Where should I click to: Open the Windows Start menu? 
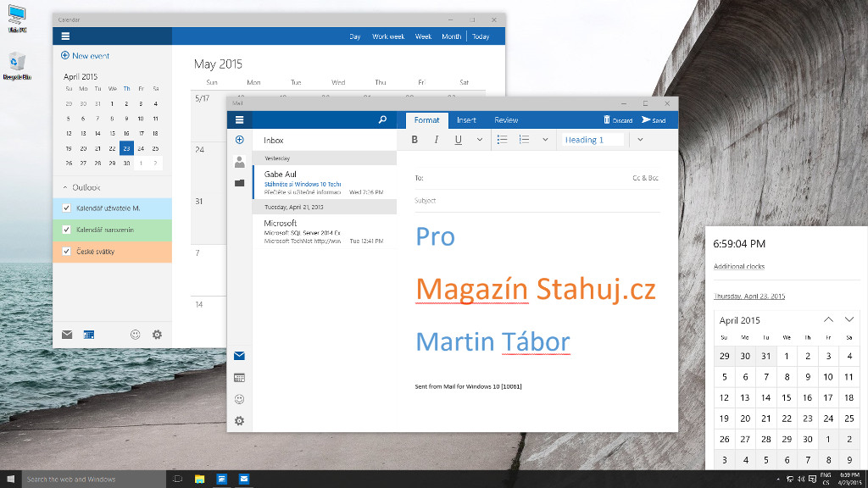[x=10, y=480]
